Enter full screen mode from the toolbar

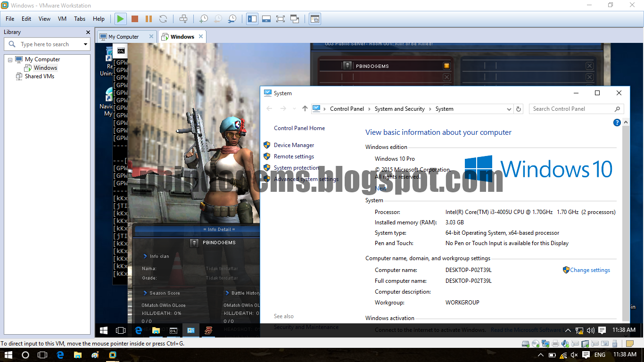click(281, 19)
